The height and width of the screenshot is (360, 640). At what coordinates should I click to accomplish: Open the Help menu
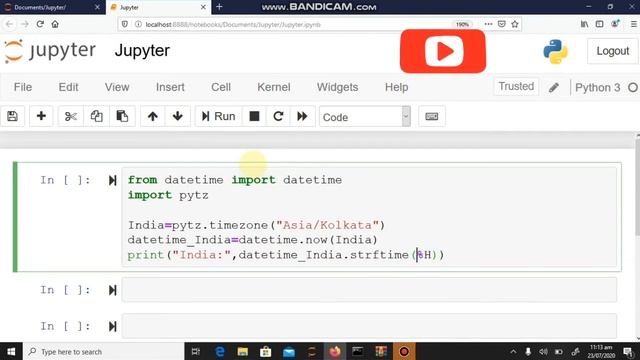[396, 87]
